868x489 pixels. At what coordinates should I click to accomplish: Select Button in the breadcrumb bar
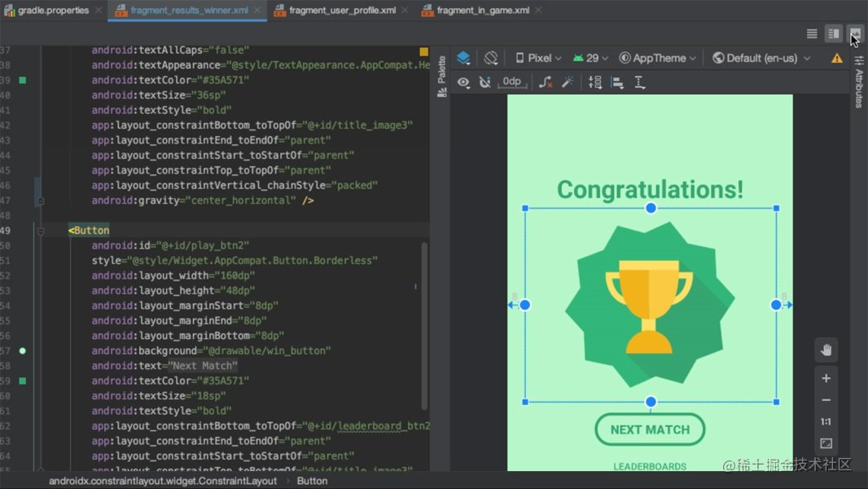[x=313, y=481]
